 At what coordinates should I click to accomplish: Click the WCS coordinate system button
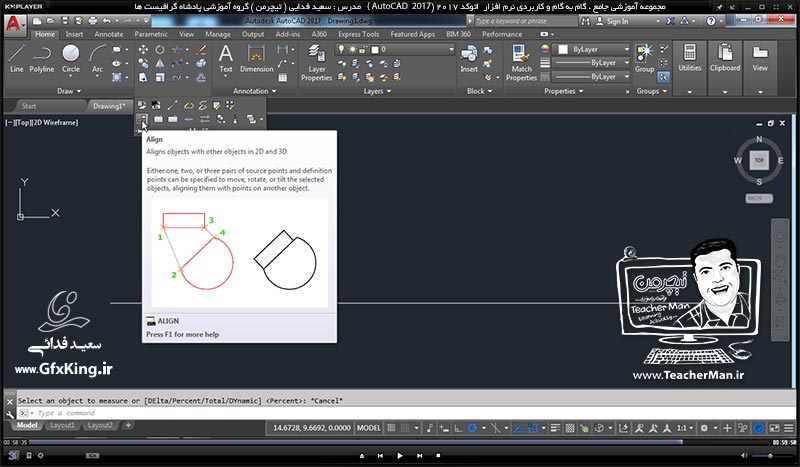click(759, 199)
